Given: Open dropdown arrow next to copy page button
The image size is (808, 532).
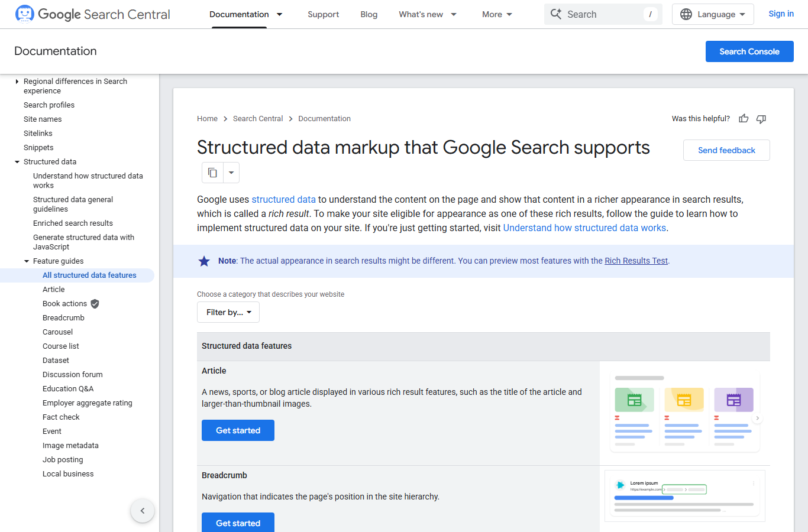Looking at the screenshot, I should (231, 173).
